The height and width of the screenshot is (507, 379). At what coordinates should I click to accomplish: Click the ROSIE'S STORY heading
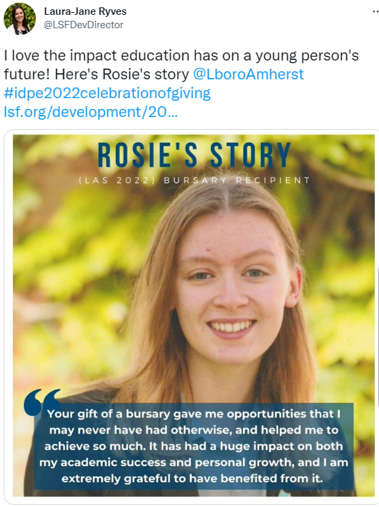194,155
